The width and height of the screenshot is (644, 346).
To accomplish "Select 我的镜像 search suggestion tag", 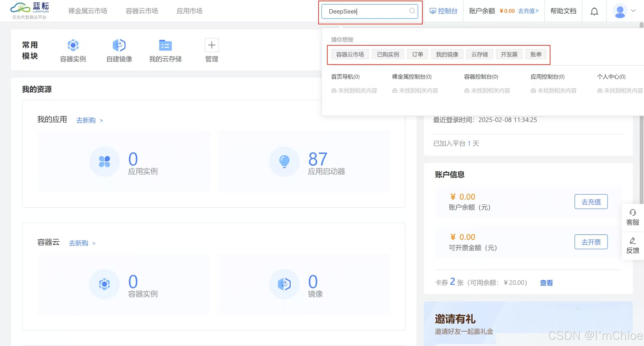I will point(447,54).
